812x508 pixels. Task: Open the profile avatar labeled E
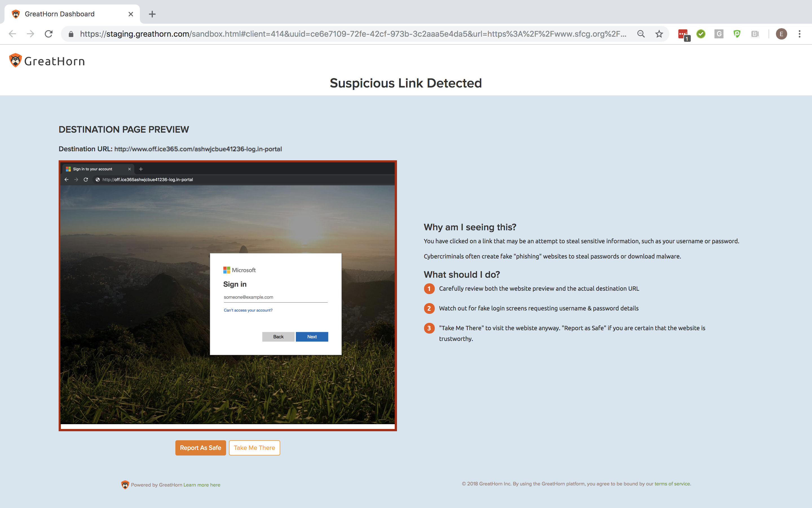click(x=782, y=34)
